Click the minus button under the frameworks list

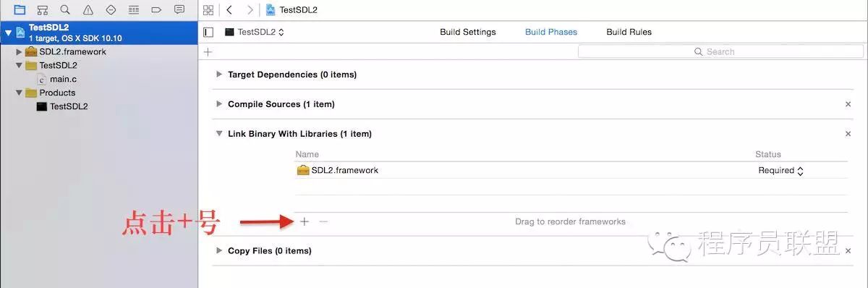323,221
